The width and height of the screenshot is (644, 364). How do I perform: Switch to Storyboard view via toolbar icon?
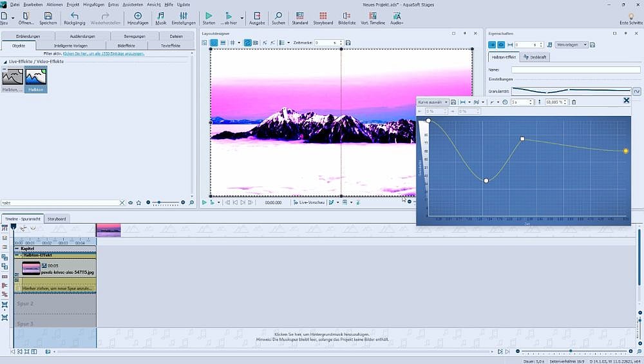[x=323, y=15]
